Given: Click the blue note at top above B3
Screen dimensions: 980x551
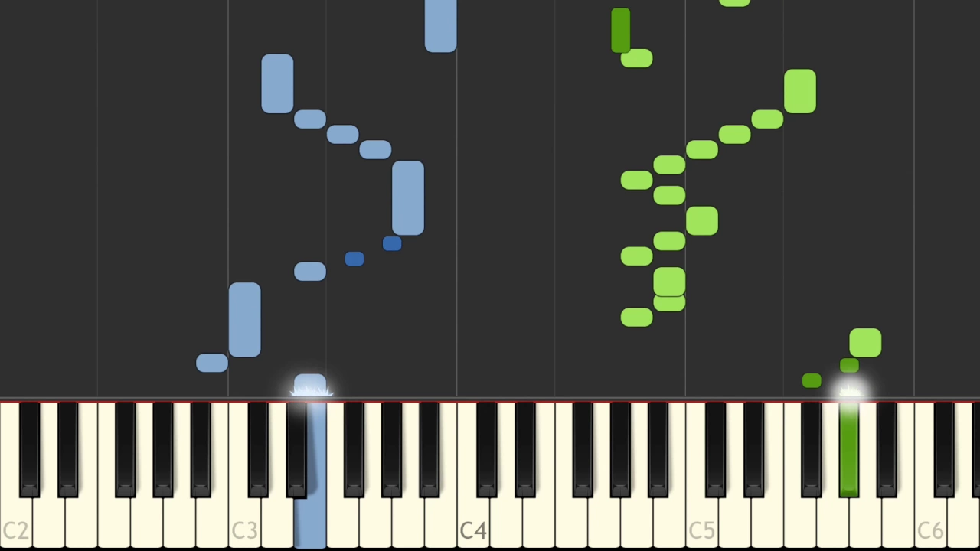Looking at the screenshot, I should 441,24.
